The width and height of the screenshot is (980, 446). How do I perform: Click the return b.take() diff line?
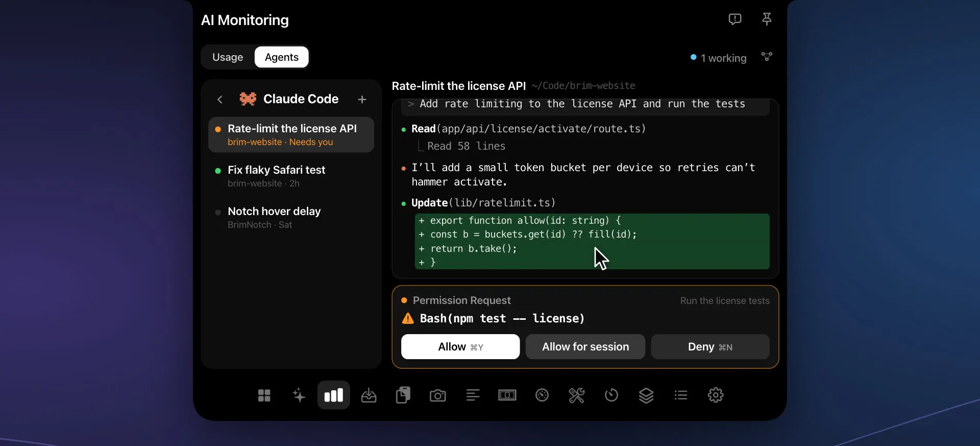(x=592, y=249)
